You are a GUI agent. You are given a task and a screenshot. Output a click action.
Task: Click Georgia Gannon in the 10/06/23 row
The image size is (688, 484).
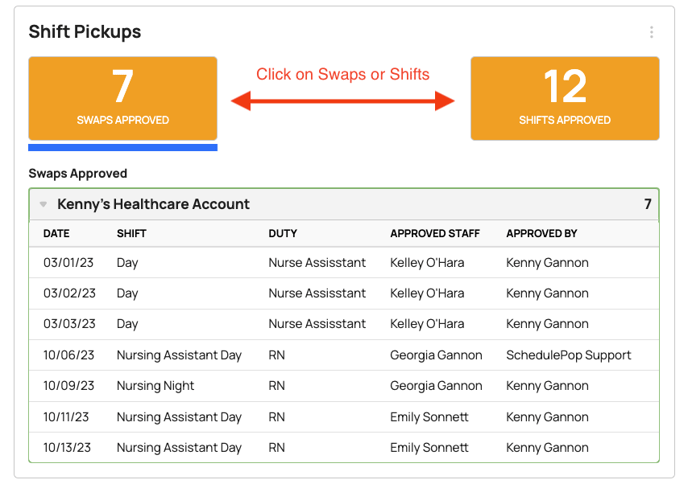(x=436, y=355)
